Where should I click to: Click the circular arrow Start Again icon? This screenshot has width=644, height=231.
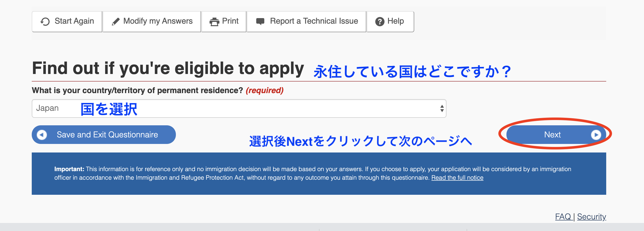pyautogui.click(x=45, y=22)
